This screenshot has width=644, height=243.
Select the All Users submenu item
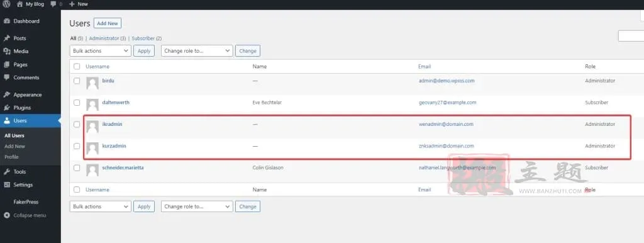coord(14,136)
